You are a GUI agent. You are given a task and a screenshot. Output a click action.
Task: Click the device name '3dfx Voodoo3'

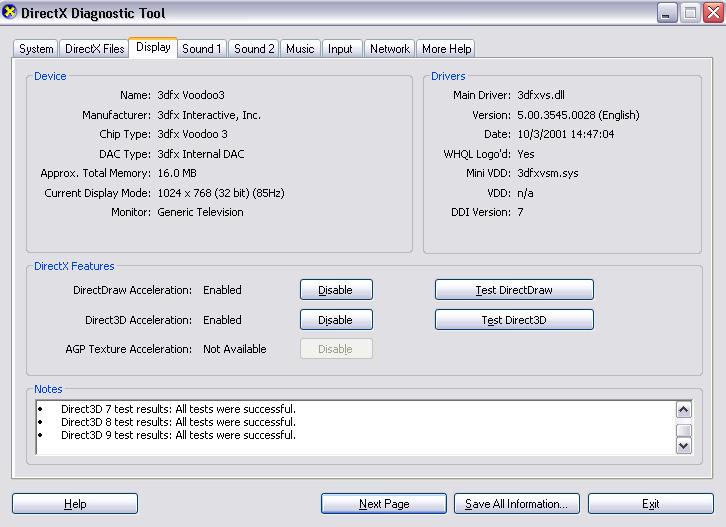[x=191, y=95]
